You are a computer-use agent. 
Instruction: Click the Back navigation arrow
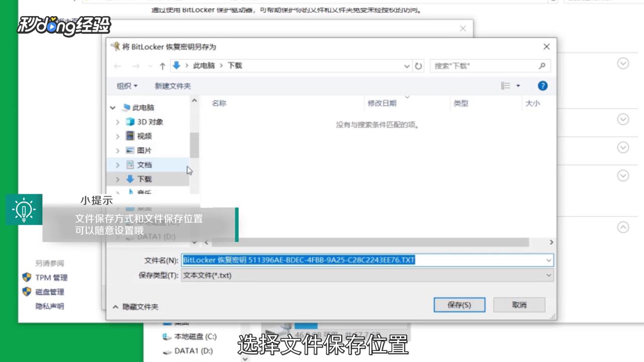(x=117, y=66)
